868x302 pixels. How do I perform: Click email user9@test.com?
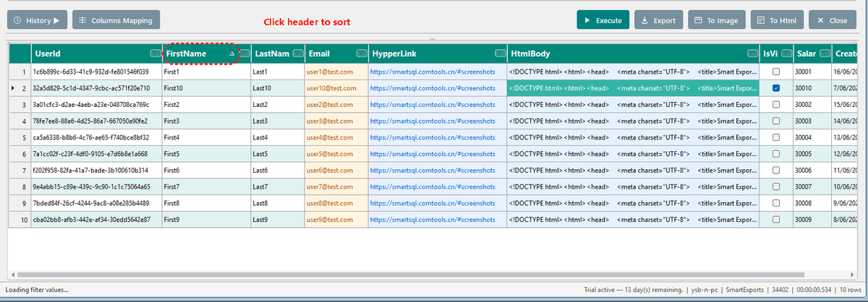(x=330, y=219)
